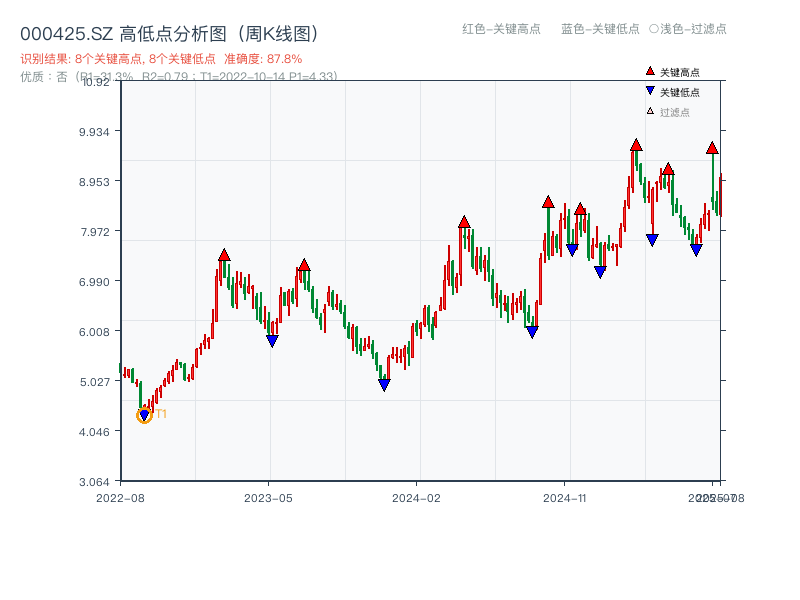Click red triangle icon in 关键高点 legend
The width and height of the screenshot is (800, 600).
point(650,71)
